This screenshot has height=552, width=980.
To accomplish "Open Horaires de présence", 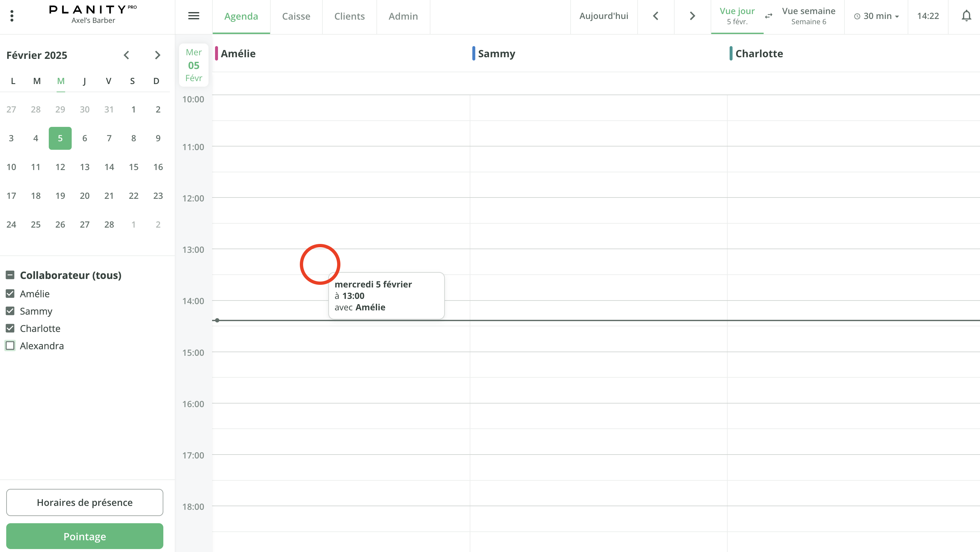I will coord(84,502).
